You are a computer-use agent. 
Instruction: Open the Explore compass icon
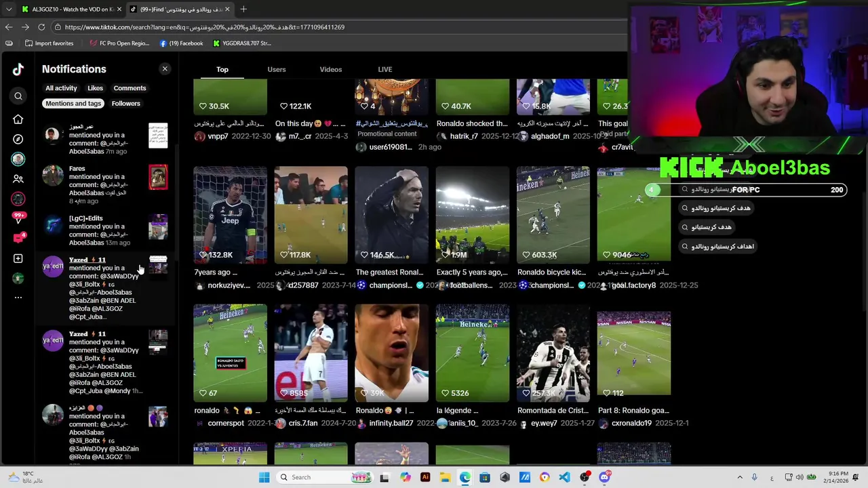18,139
